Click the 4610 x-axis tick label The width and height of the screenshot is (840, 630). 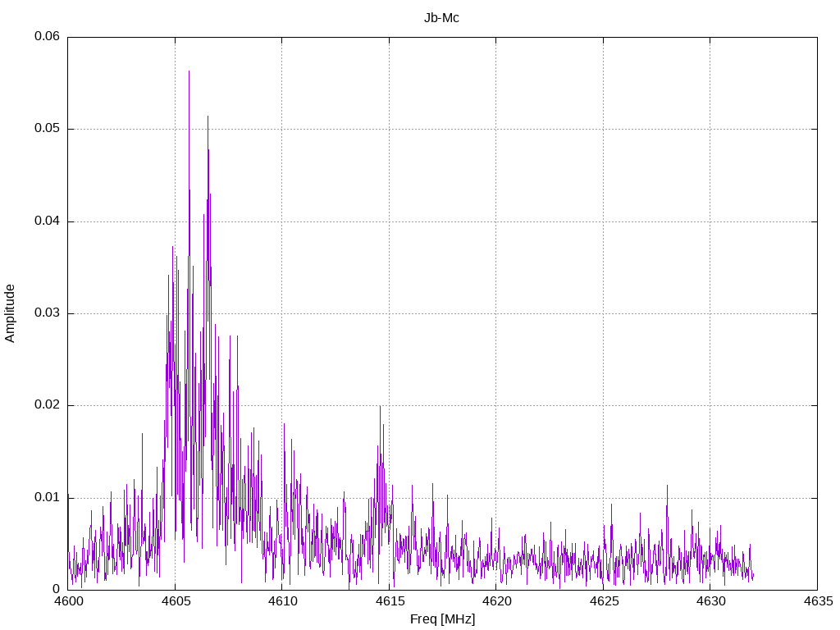tap(283, 601)
